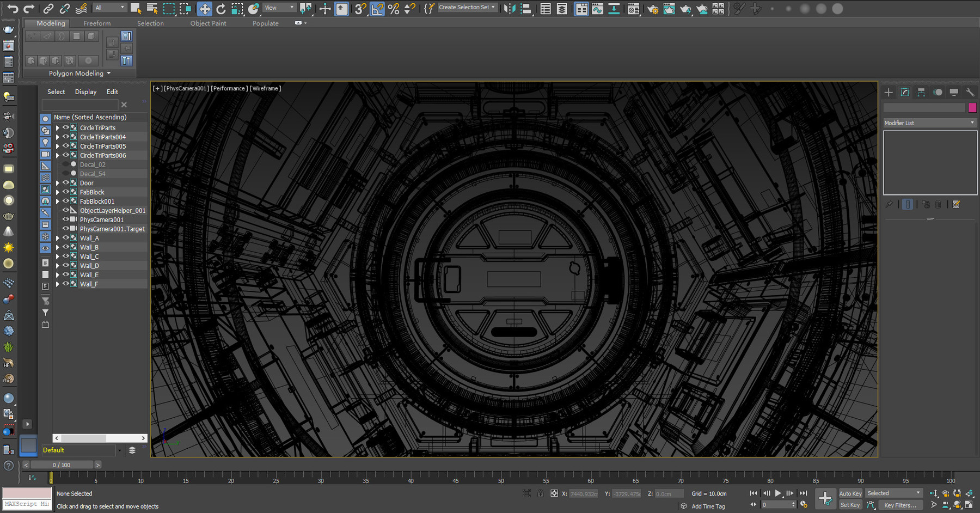Click the Render Production teapot icon
Viewport: 980px width, 513px height.
pyautogui.click(x=685, y=8)
